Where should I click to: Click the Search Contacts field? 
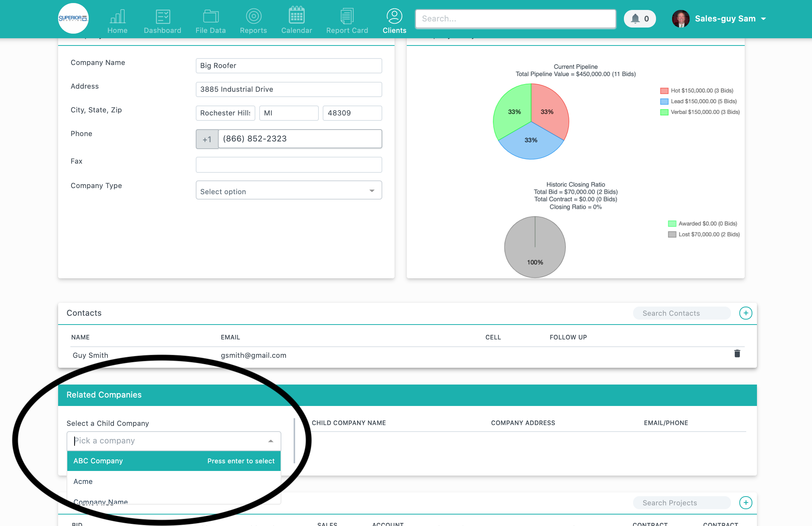pyautogui.click(x=682, y=313)
